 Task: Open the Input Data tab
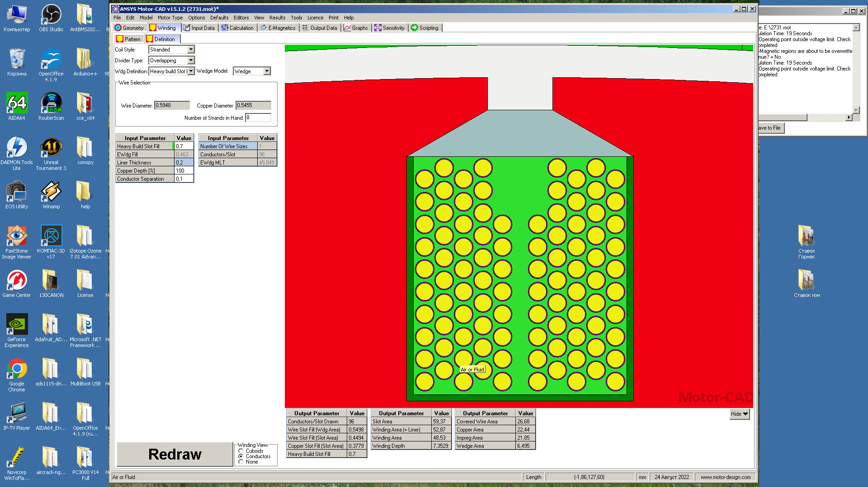click(199, 28)
